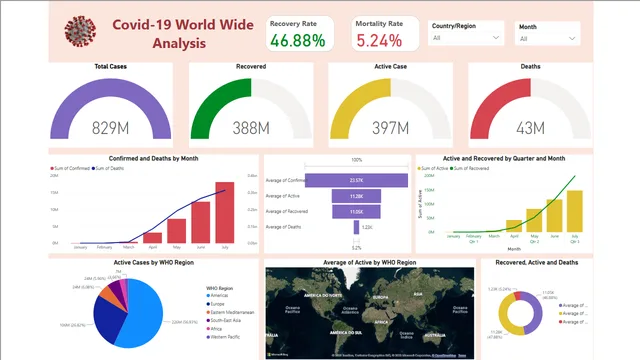Click the Recovered, Active and Deaths title

tap(537, 262)
